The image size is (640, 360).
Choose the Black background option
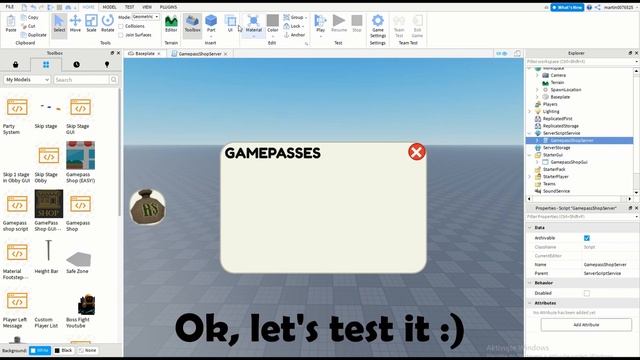tap(63, 350)
